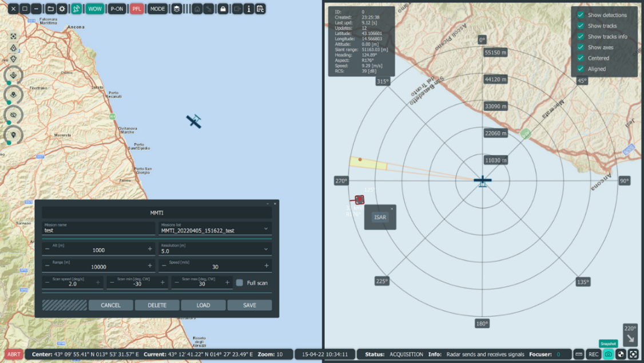The height and width of the screenshot is (363, 644).
Task: Open the MODE menu
Action: [x=157, y=9]
